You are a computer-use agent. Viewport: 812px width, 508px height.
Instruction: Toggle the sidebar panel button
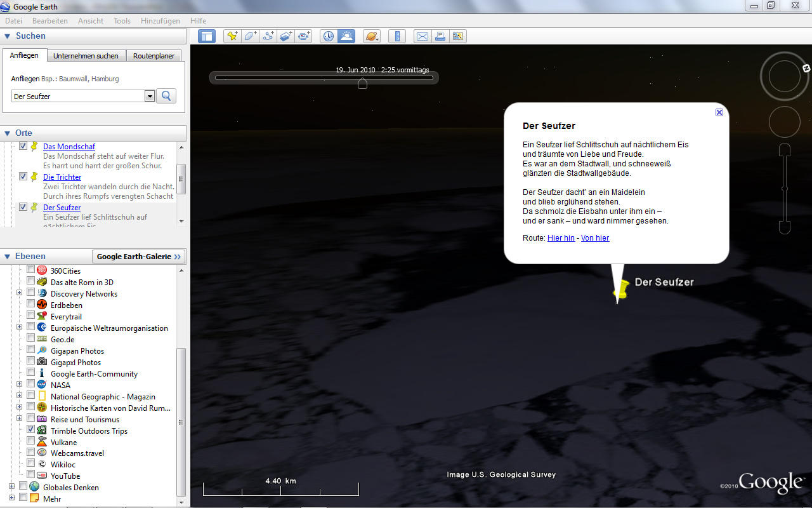point(207,36)
